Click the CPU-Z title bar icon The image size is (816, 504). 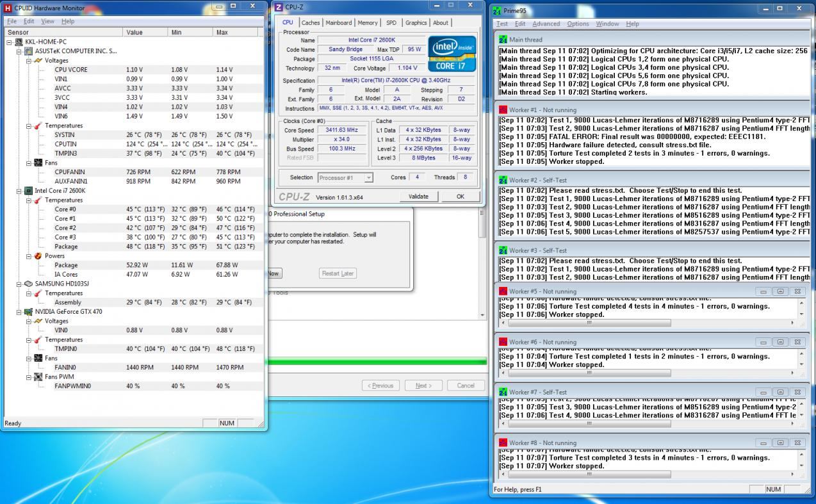tap(279, 7)
